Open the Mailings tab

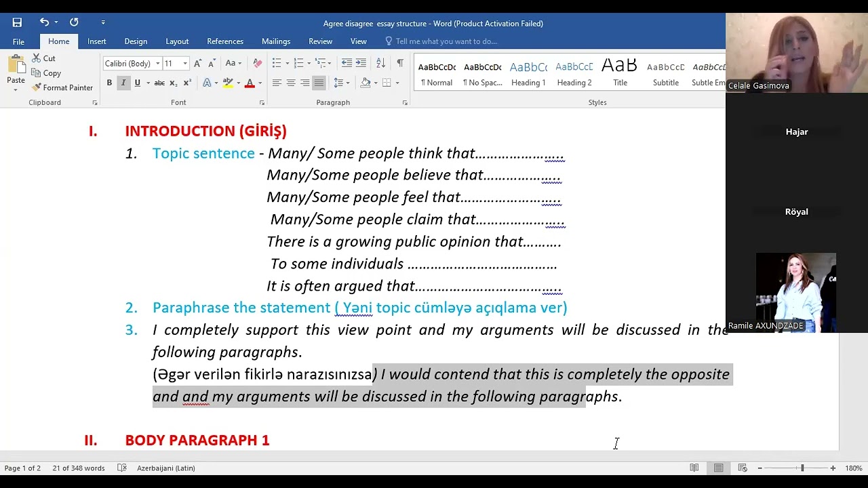(276, 41)
